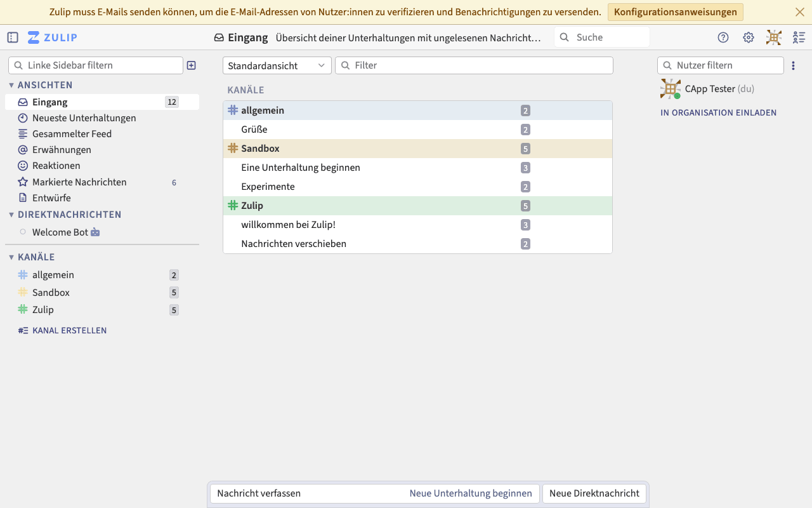Open Konfigurationsanweisungen in the banner
The width and height of the screenshot is (812, 508).
(676, 12)
